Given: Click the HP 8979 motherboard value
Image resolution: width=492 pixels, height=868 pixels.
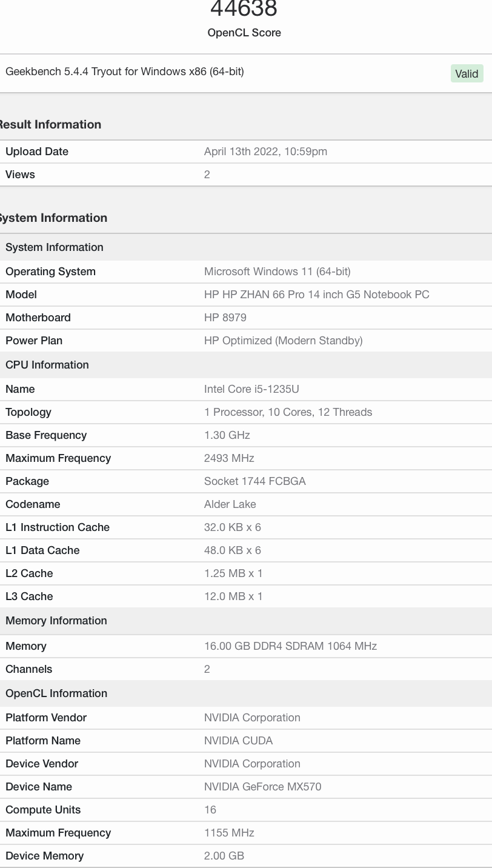Looking at the screenshot, I should (x=225, y=318).
